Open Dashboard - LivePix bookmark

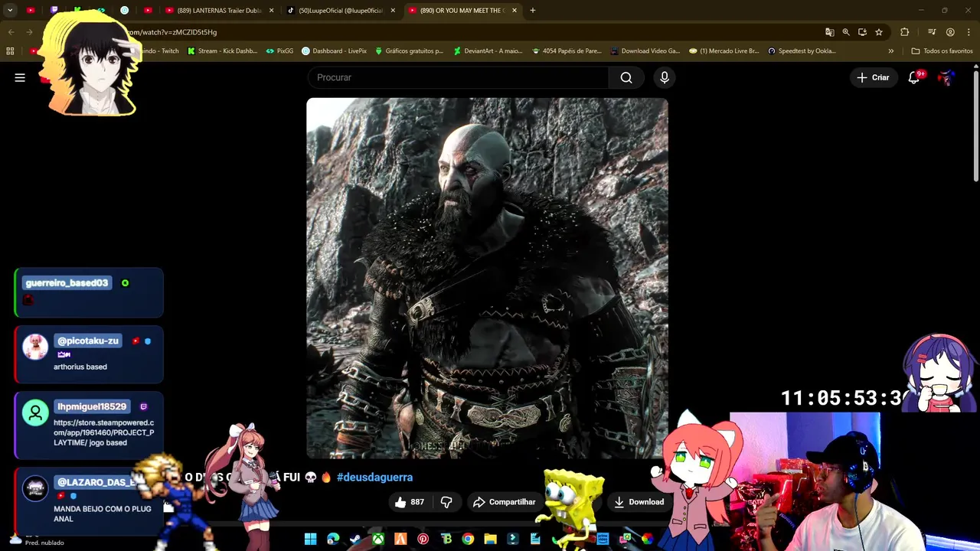point(334,51)
